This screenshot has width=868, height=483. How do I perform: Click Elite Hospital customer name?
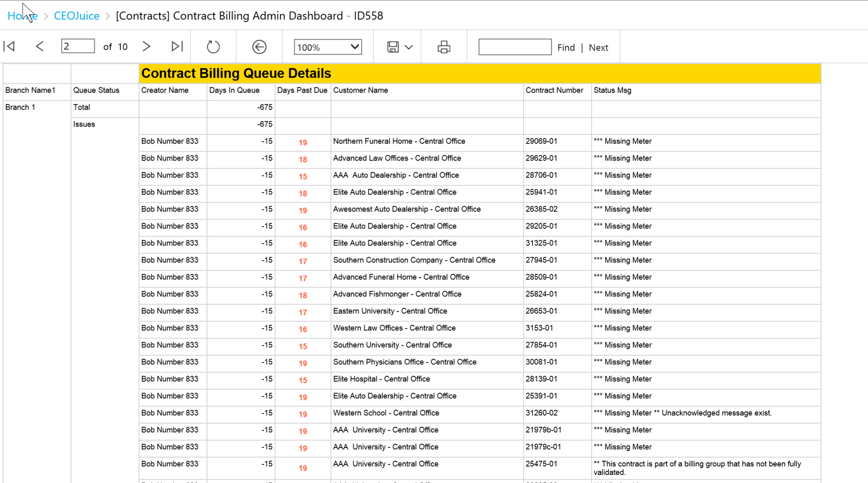381,379
